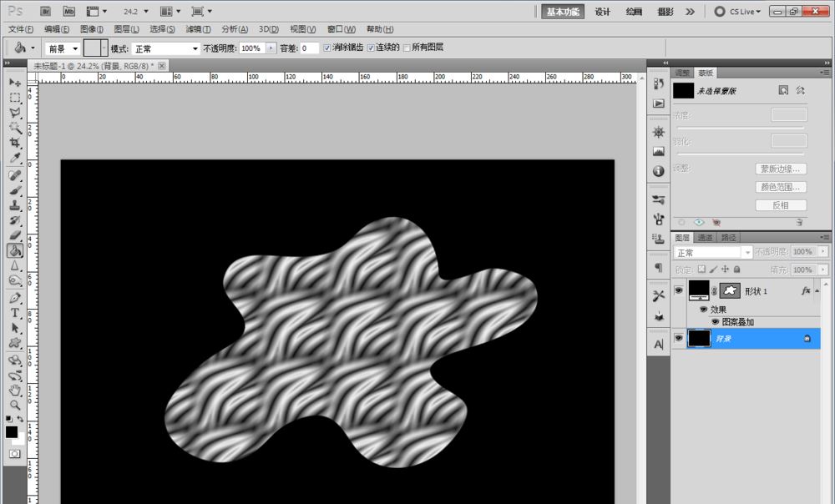Select the Zoom tool
The width and height of the screenshot is (835, 504).
tap(15, 405)
